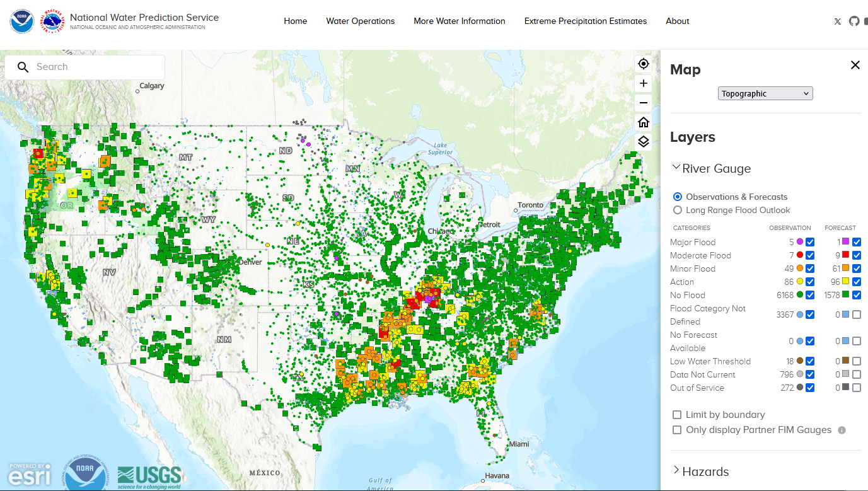Screen dimensions: 868x491
Task: Toggle Data Not Current observation checkbox
Action: tap(810, 374)
